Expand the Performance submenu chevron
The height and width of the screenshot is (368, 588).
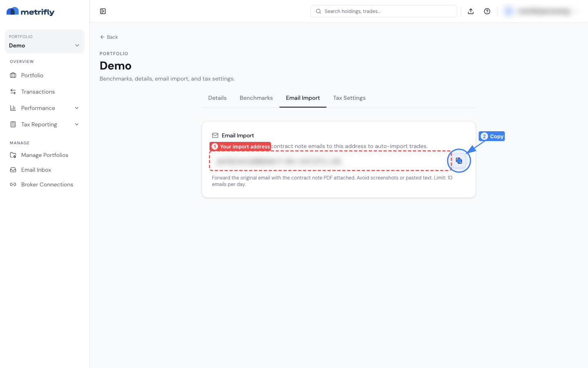[x=77, y=108]
